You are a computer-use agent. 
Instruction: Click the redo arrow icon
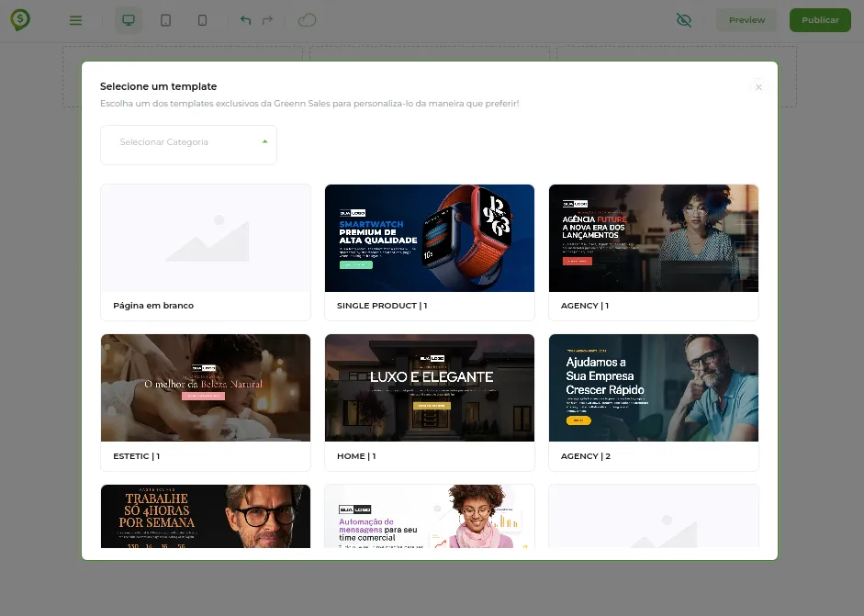click(x=268, y=20)
